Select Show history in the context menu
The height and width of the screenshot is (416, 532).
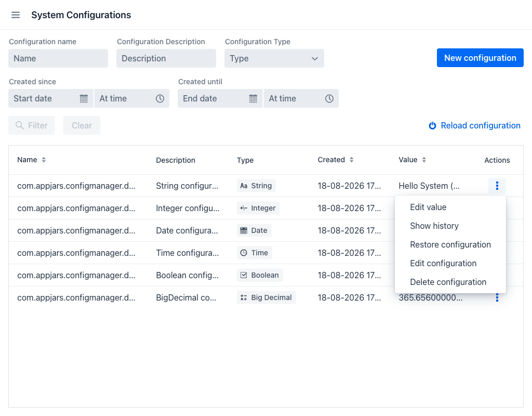450,226
